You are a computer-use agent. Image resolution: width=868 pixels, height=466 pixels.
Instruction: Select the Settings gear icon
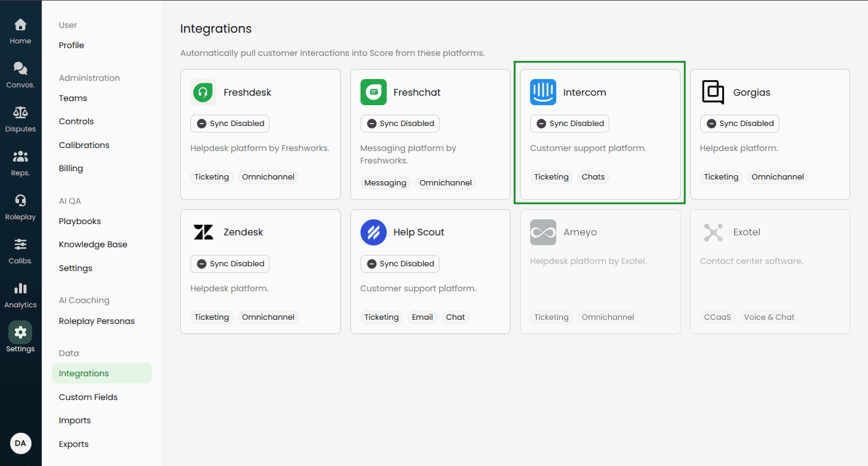click(x=20, y=332)
